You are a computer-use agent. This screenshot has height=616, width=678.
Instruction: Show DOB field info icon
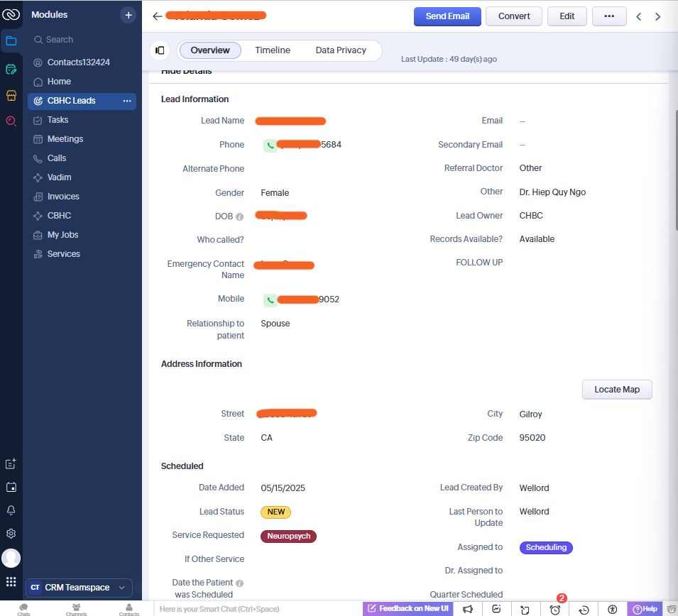click(239, 216)
